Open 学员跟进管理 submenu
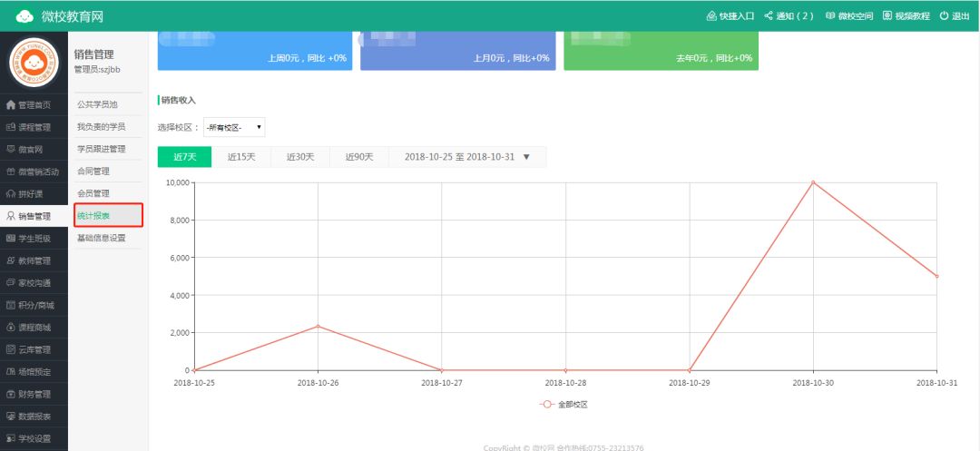Image resolution: width=980 pixels, height=451 pixels. pos(107,149)
